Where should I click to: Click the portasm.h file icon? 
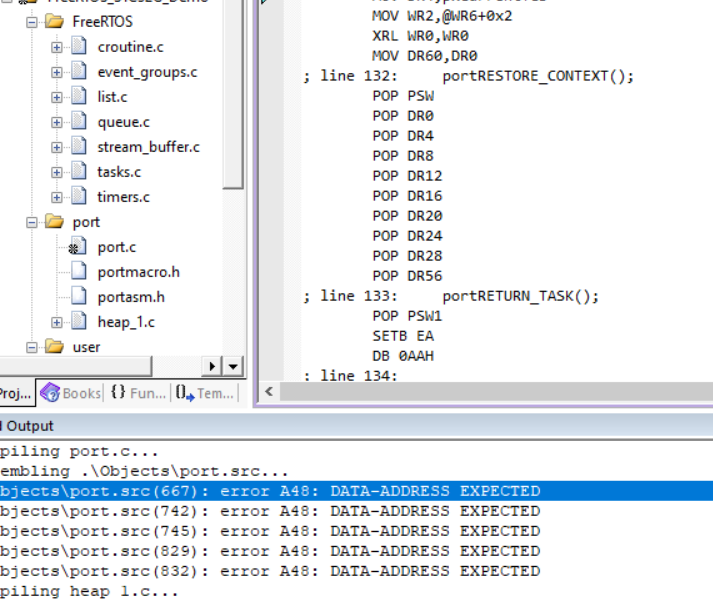[x=79, y=296]
